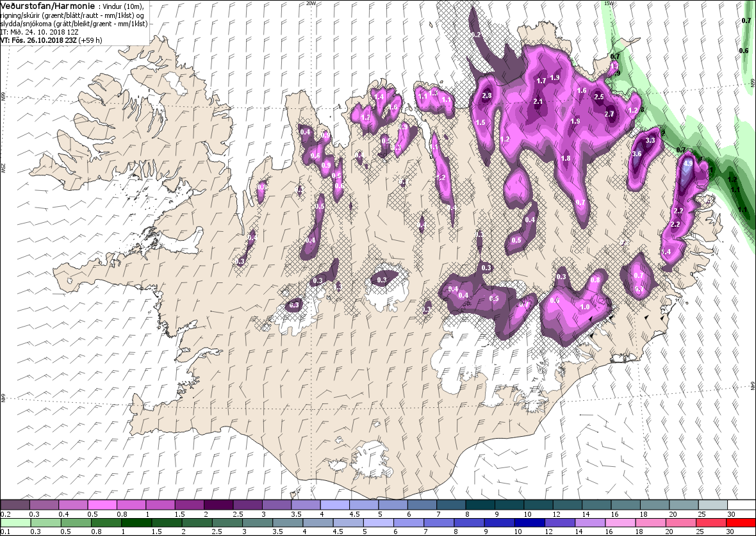This screenshot has height=536, width=756.
Task: Select top-row swatch between 0.3 and 0.4
Action: [x=44, y=505]
